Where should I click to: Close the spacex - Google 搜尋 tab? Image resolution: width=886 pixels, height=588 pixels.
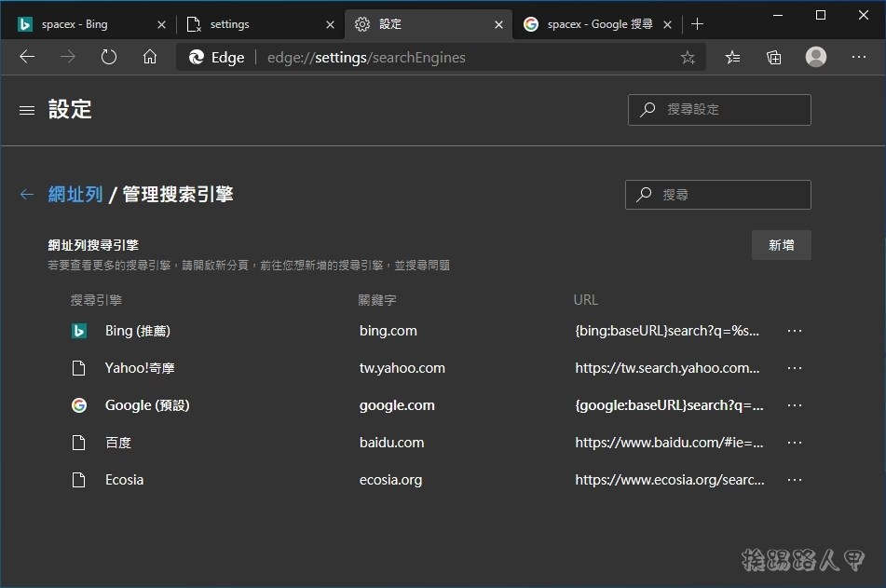(667, 24)
